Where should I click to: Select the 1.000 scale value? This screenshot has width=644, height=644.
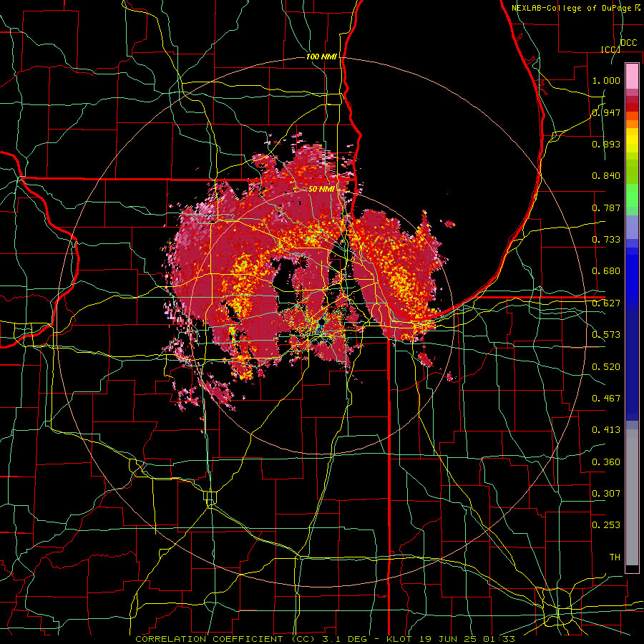click(x=606, y=80)
